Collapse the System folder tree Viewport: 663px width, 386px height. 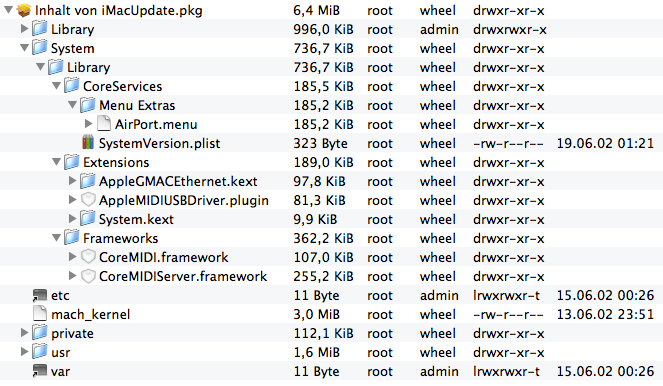(x=25, y=48)
